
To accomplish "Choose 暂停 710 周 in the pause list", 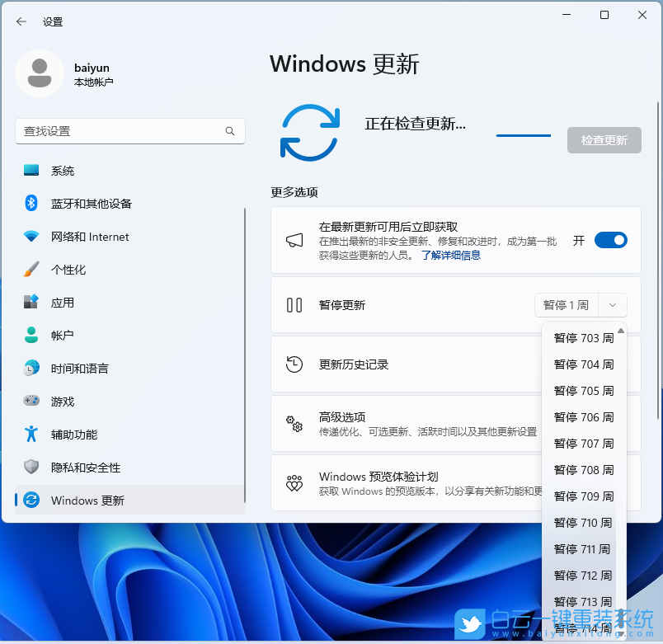I will pyautogui.click(x=583, y=523).
